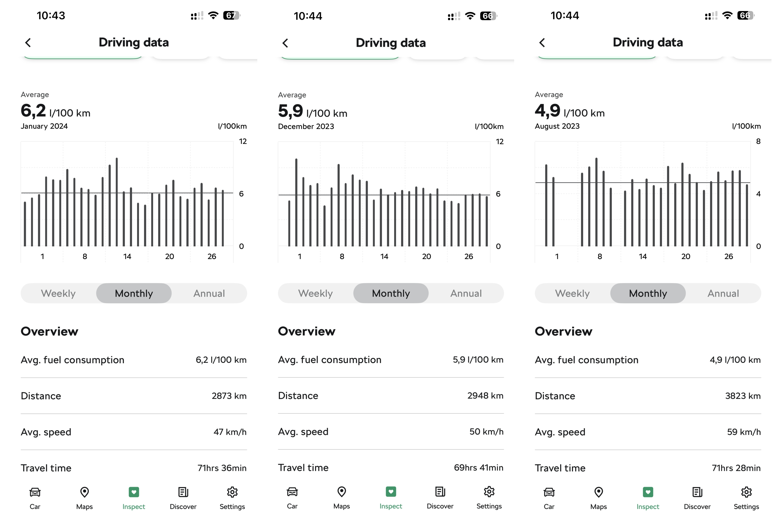Select Annual segment on January 2024 screen
The height and width of the screenshot is (532, 782).
coord(209,293)
